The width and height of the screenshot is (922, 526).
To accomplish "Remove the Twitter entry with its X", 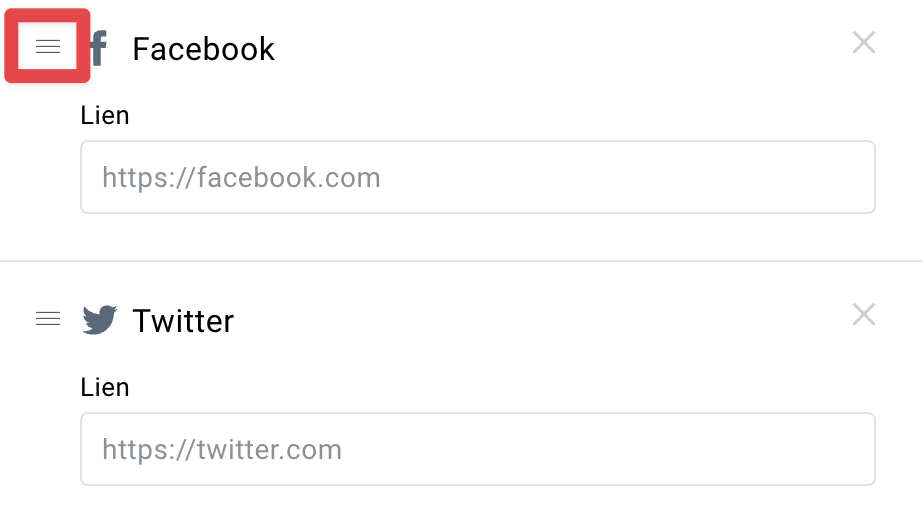I will click(x=864, y=314).
